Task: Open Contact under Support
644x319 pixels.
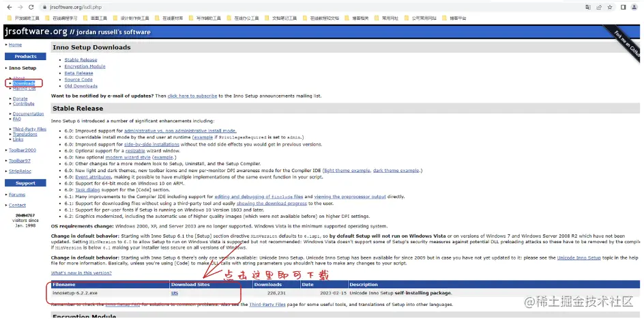Action: (x=17, y=205)
